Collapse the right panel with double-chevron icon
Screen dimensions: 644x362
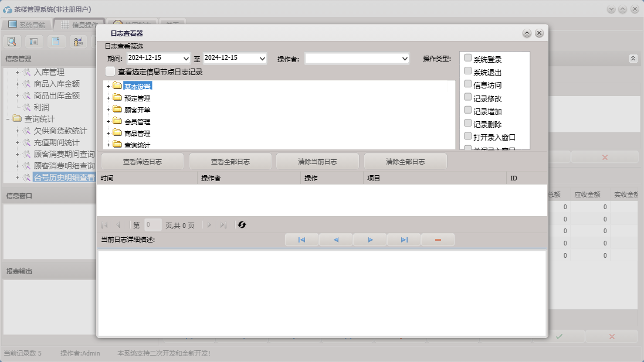point(633,59)
